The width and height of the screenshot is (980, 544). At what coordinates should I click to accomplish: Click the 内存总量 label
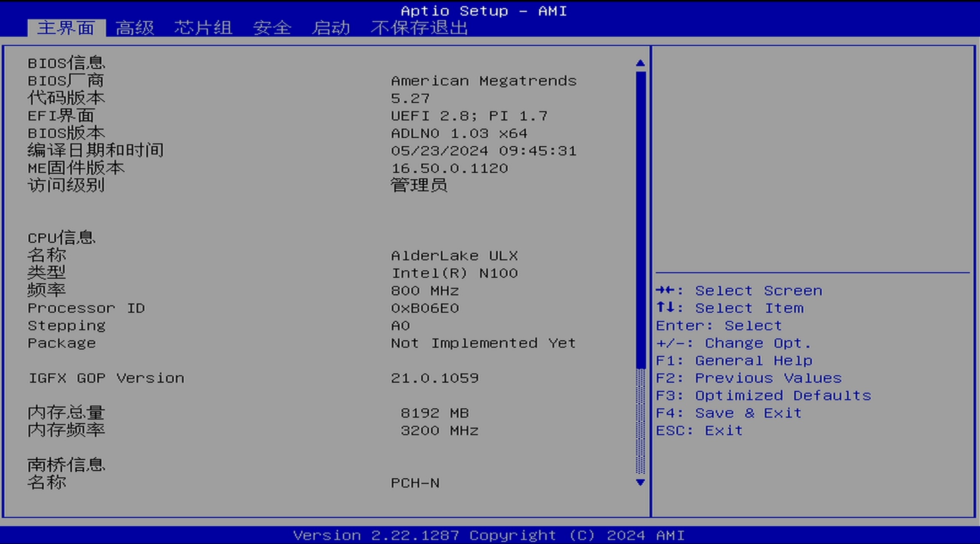66,413
